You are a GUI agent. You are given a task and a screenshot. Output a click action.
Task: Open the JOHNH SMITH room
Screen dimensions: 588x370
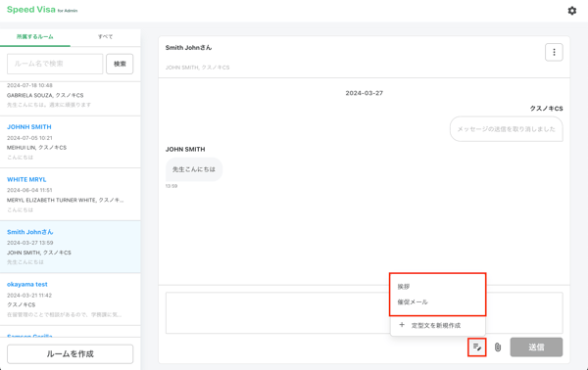(71, 142)
